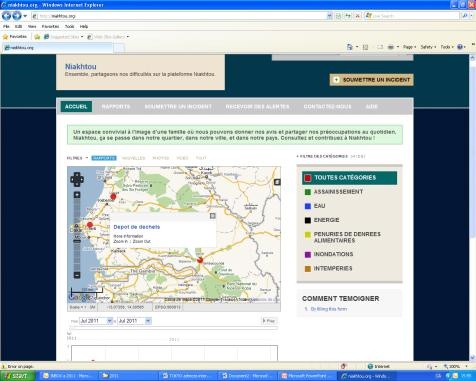Click the Refresh icon beside address bar

(x=348, y=16)
